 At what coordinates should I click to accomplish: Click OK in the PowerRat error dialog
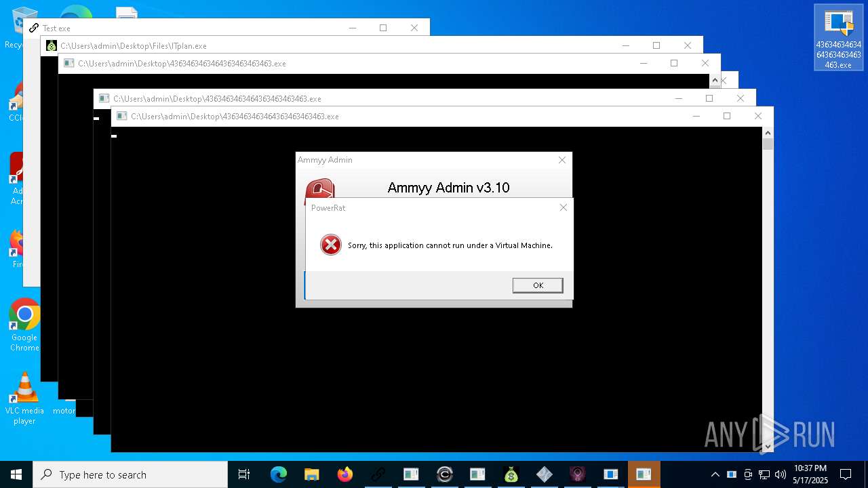click(538, 285)
